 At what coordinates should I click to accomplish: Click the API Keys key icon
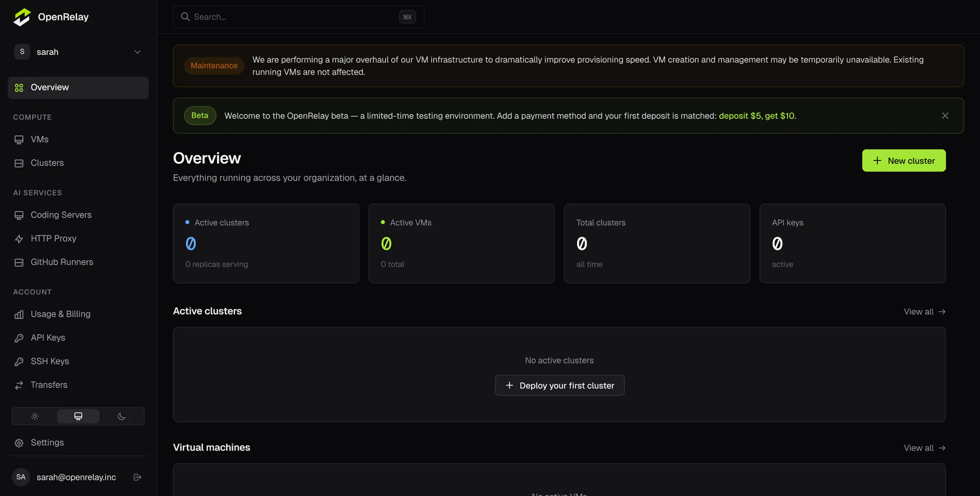pyautogui.click(x=19, y=338)
